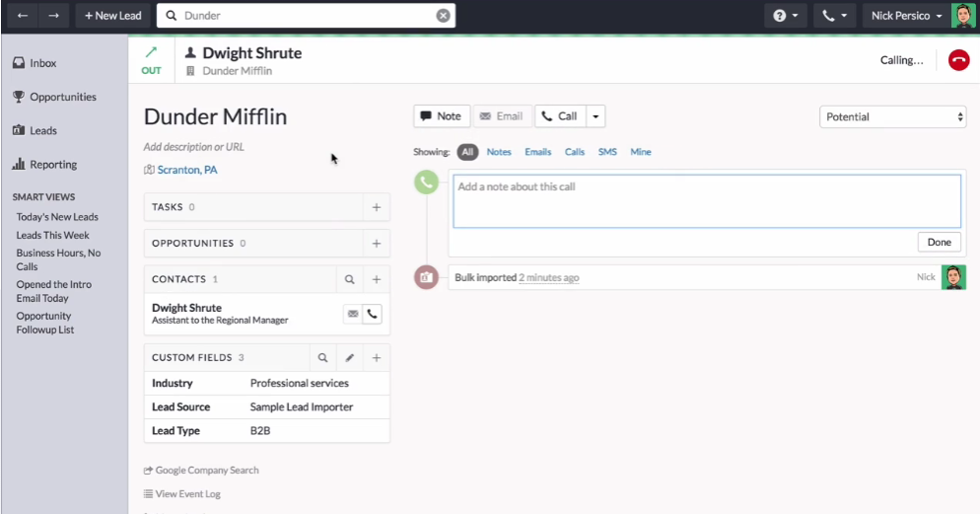The width and height of the screenshot is (980, 514).
Task: Click the Dwight Shrute contact name
Action: pos(187,308)
